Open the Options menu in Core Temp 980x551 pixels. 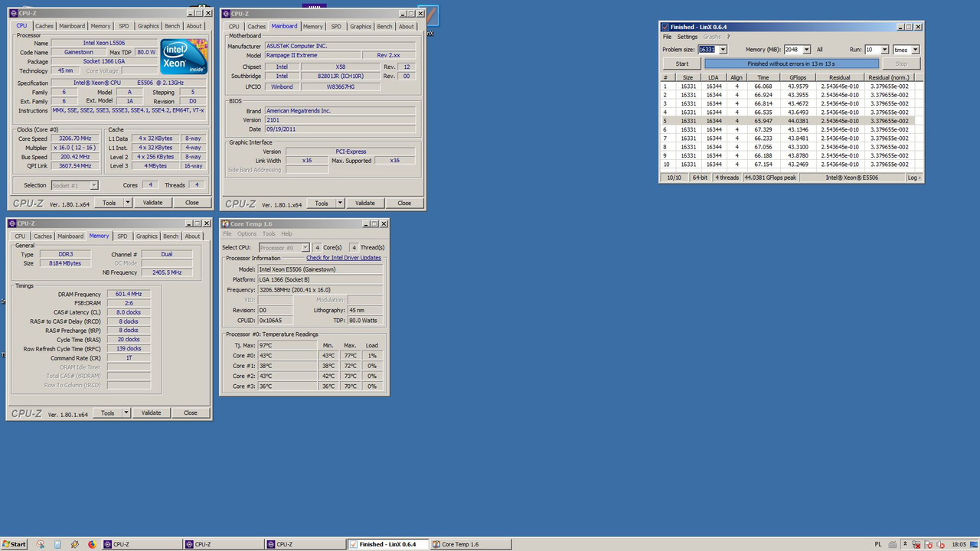pyautogui.click(x=247, y=234)
